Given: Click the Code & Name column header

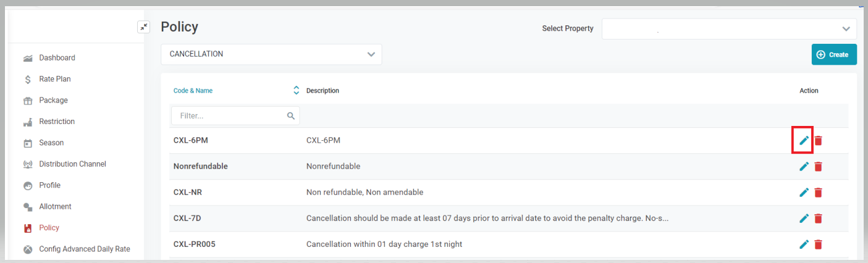Looking at the screenshot, I should click(193, 91).
